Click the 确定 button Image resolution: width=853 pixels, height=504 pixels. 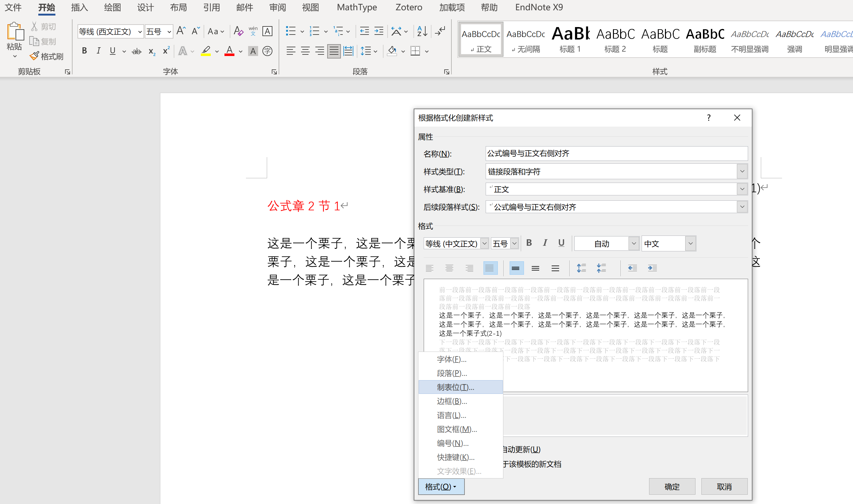tap(672, 487)
